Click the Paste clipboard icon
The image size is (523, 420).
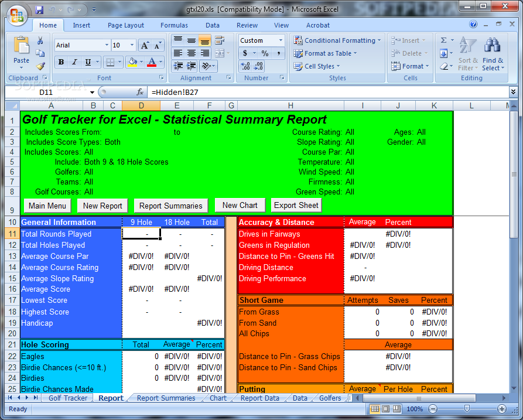(21, 45)
